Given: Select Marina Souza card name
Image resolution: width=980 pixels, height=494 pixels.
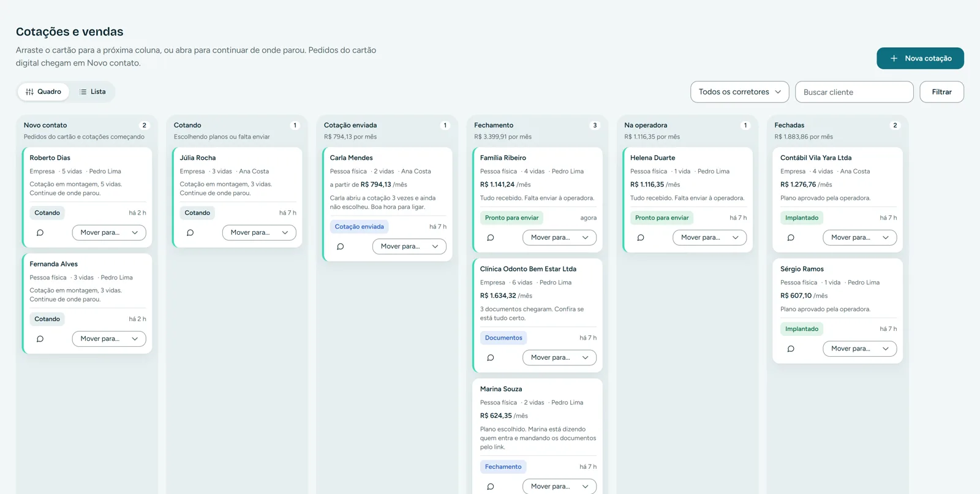Looking at the screenshot, I should click(501, 389).
